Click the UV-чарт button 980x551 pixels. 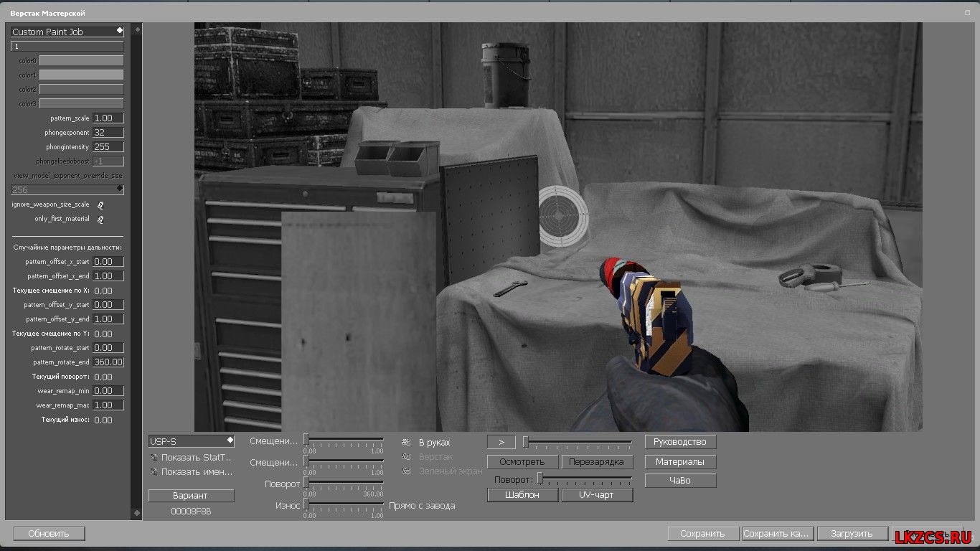(597, 495)
